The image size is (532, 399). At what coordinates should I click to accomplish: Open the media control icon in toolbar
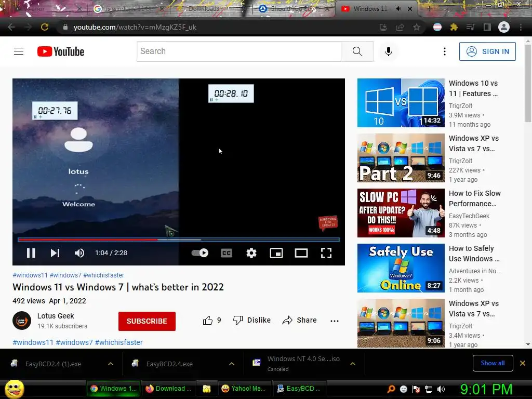(x=470, y=27)
